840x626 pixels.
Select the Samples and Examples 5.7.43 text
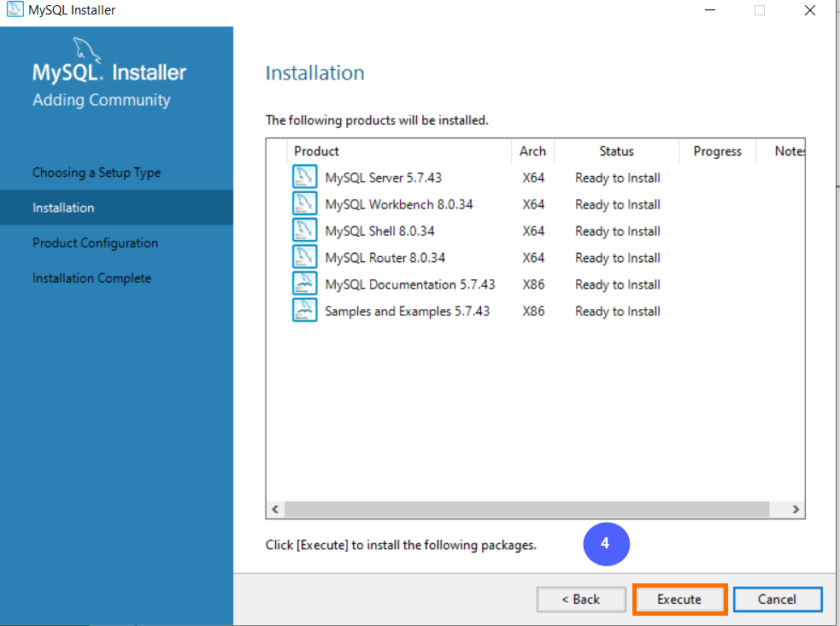point(408,311)
